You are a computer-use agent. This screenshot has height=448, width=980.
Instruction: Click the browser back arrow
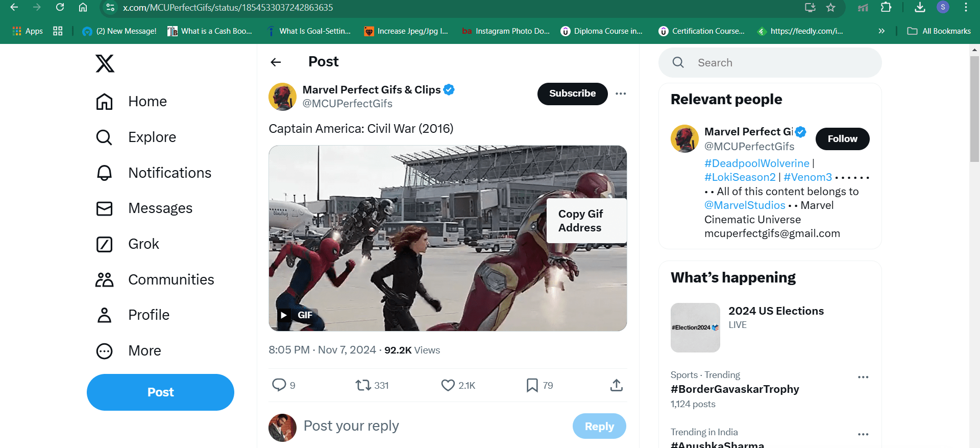click(14, 7)
